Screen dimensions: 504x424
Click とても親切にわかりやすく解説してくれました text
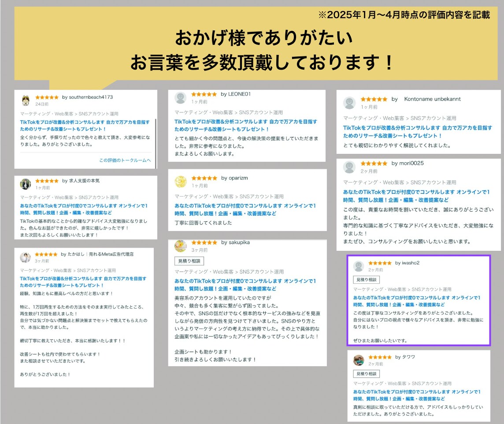[x=397, y=145]
